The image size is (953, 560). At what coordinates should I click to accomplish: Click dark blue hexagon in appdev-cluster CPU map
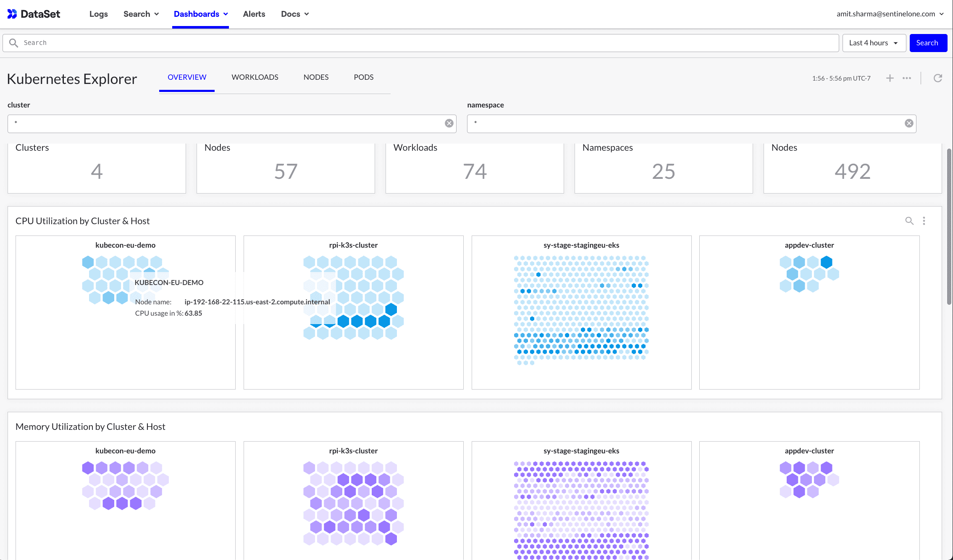(x=827, y=262)
